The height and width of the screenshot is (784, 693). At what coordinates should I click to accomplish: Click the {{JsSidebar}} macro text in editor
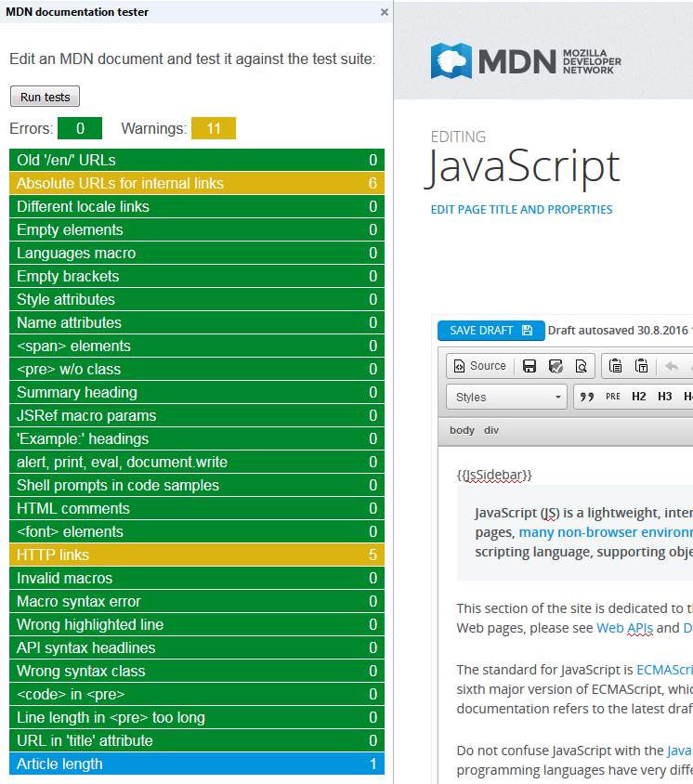coord(494,475)
